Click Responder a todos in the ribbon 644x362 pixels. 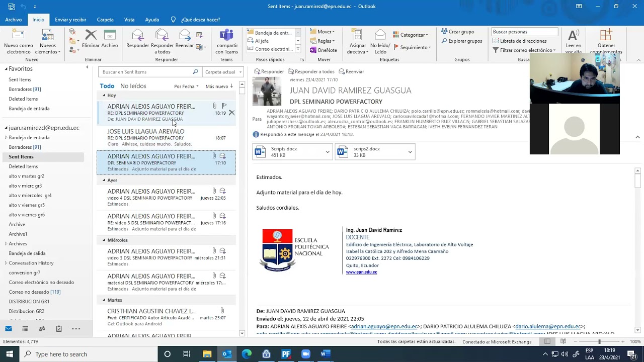(162, 41)
